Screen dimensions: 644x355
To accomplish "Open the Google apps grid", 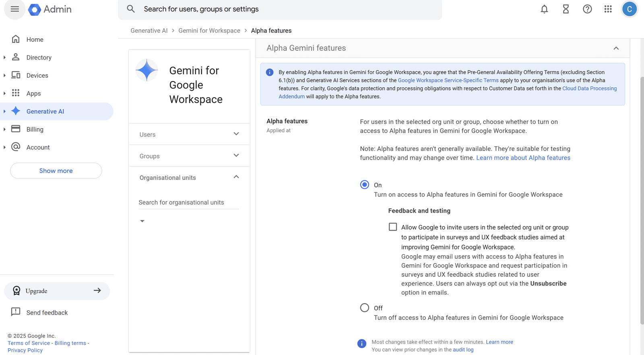I will point(608,9).
